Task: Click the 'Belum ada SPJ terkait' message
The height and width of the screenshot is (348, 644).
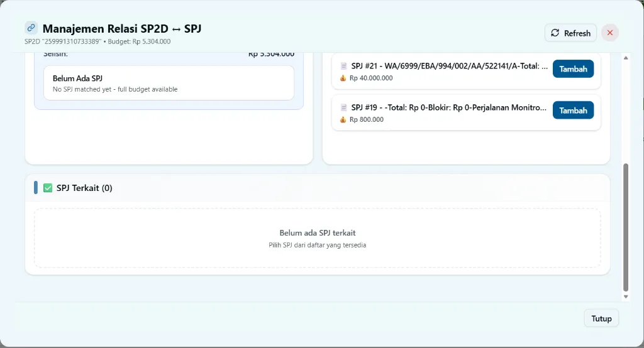Action: pyautogui.click(x=318, y=232)
